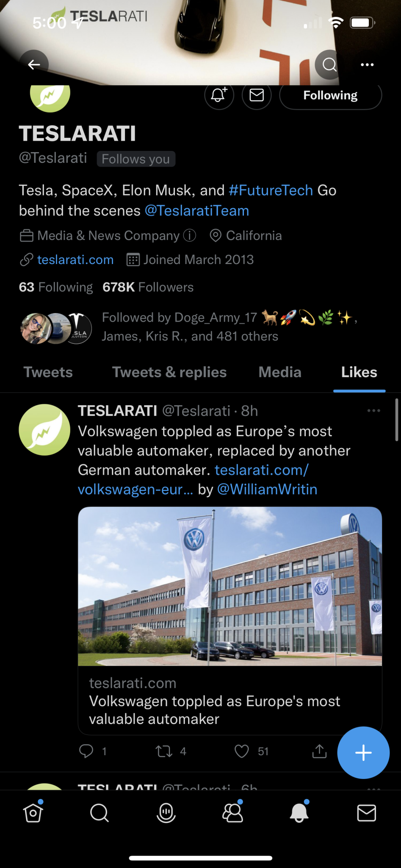The height and width of the screenshot is (868, 401).
Task: Like the Volkswagen tweet via heart icon
Action: tap(242, 751)
